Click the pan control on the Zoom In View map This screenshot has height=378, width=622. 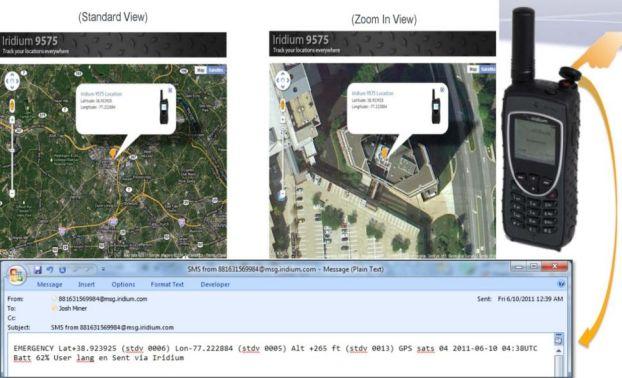tap(283, 81)
